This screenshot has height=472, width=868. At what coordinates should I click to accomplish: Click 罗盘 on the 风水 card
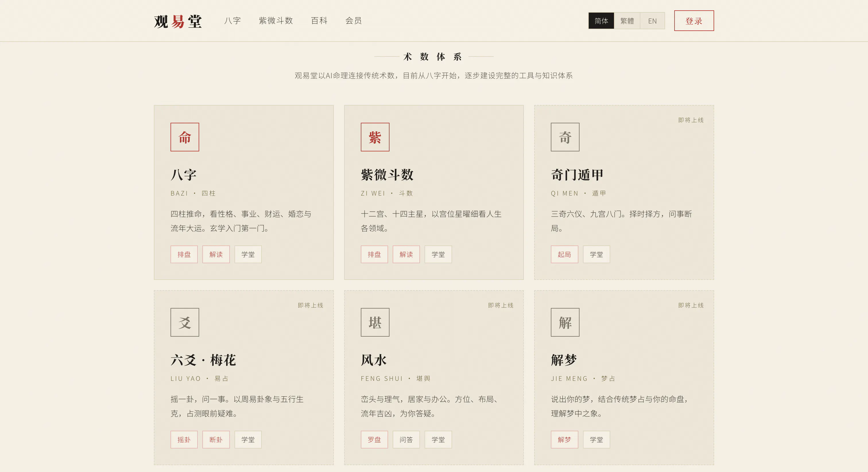tap(374, 440)
